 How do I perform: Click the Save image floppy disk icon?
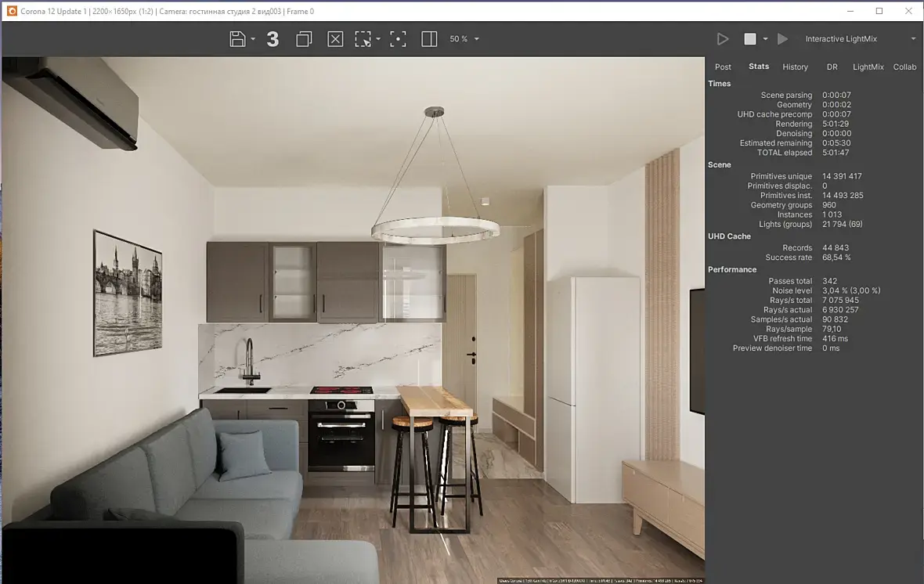237,39
